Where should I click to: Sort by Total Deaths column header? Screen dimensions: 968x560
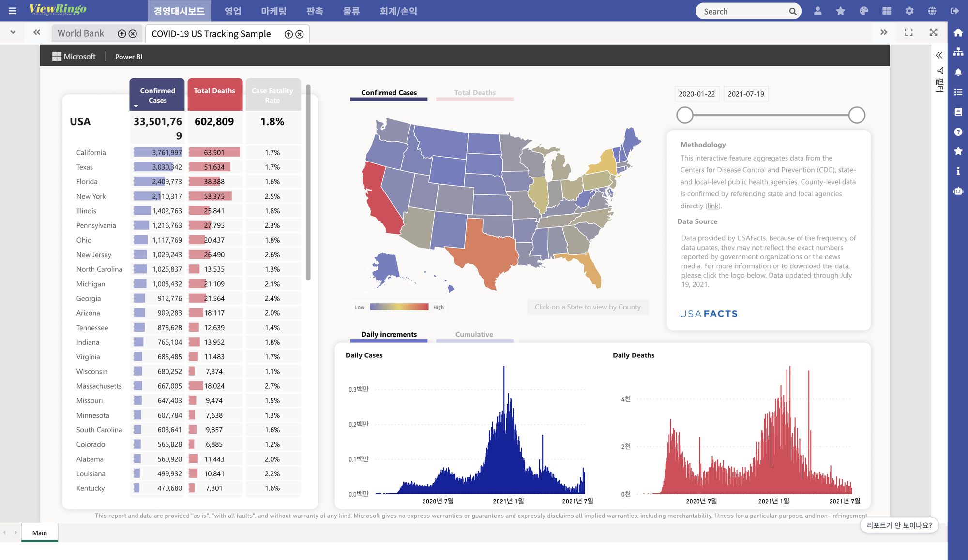[x=214, y=95]
